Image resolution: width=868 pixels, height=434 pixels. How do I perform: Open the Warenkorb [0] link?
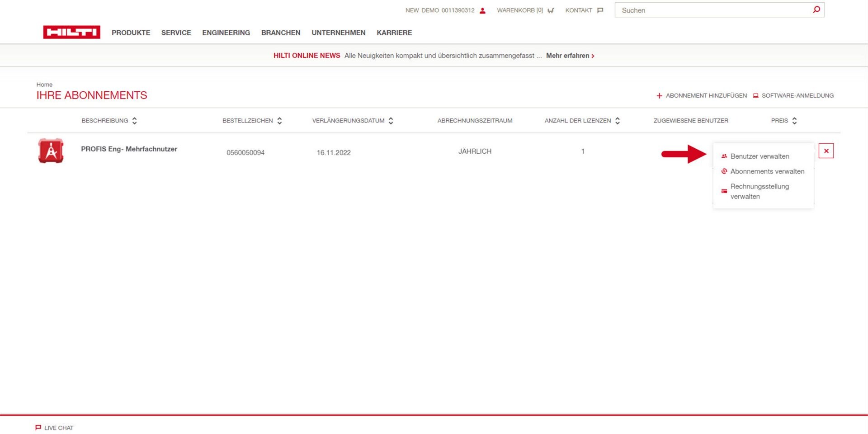[520, 10]
